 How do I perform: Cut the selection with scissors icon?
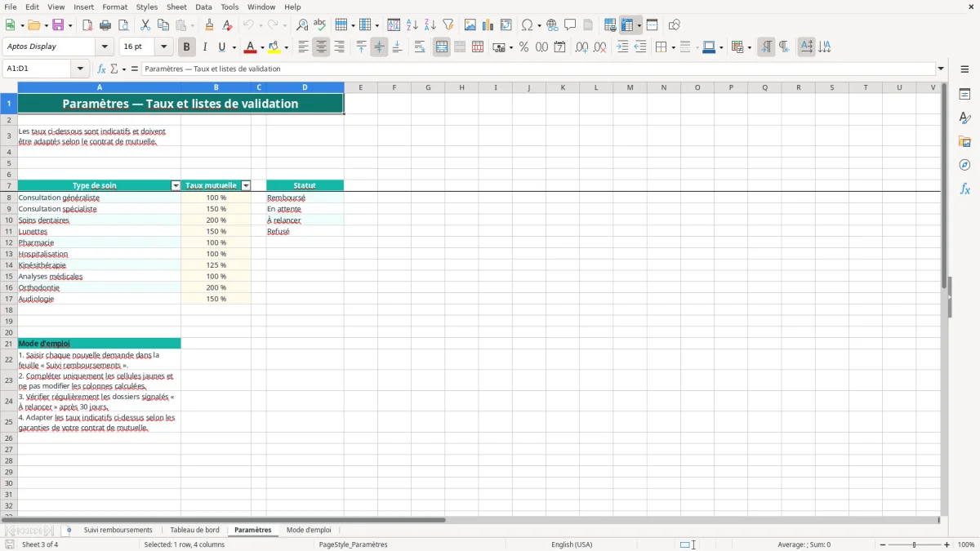145,25
